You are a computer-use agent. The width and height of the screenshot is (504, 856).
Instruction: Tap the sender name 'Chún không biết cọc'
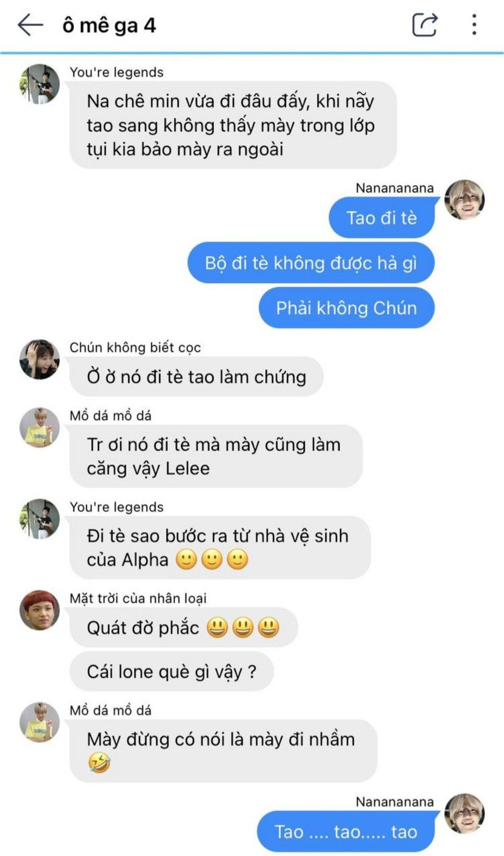coord(135,348)
